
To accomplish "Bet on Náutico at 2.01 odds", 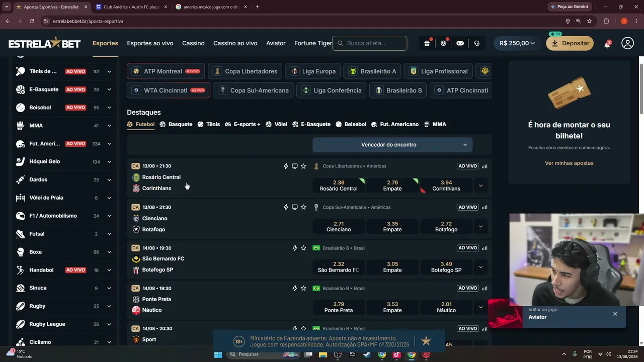I will (446, 307).
